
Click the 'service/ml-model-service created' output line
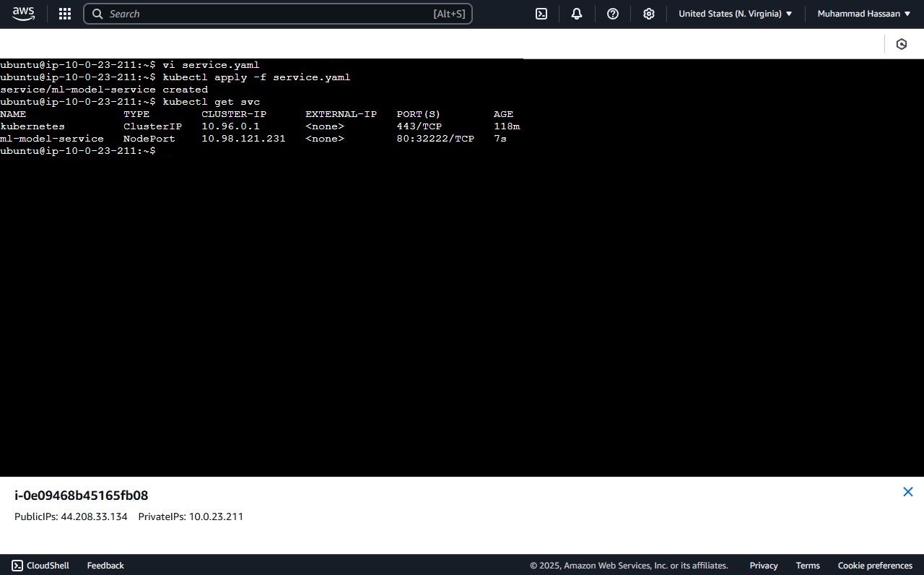pos(104,90)
